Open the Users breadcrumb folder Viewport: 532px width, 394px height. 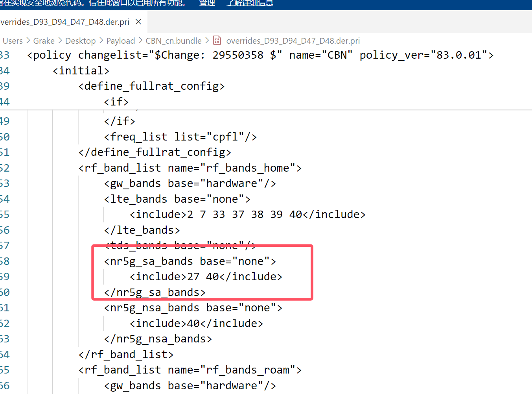point(13,41)
